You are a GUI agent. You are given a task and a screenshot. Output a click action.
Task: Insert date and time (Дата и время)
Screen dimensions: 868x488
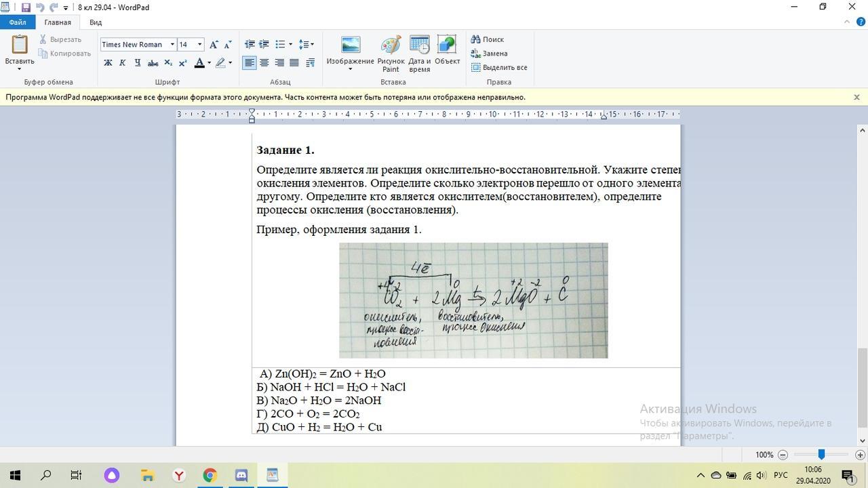point(420,46)
